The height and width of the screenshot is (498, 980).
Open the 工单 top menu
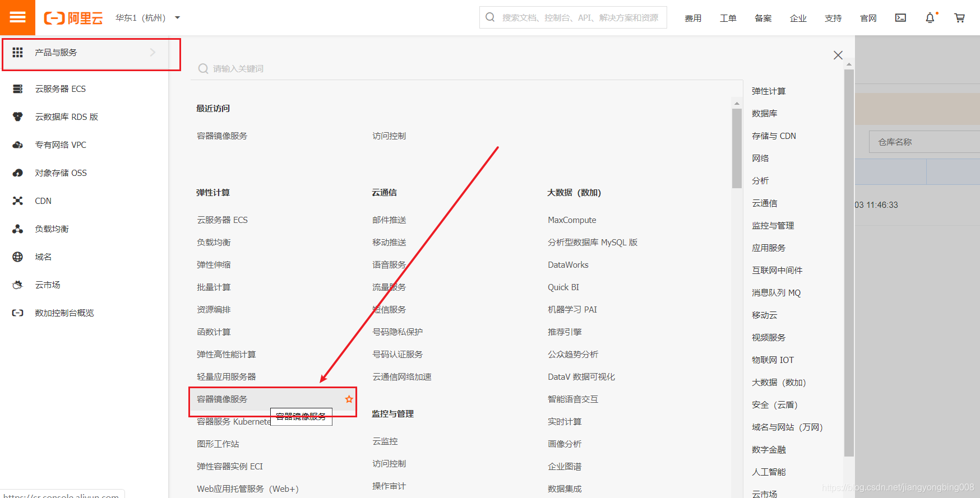pyautogui.click(x=728, y=18)
